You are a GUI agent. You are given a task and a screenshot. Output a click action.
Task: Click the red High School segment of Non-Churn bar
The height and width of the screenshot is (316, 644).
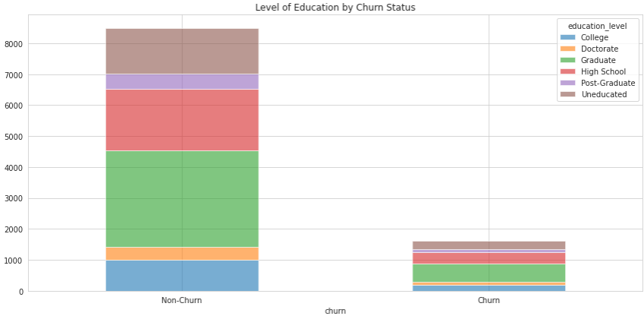(182, 120)
